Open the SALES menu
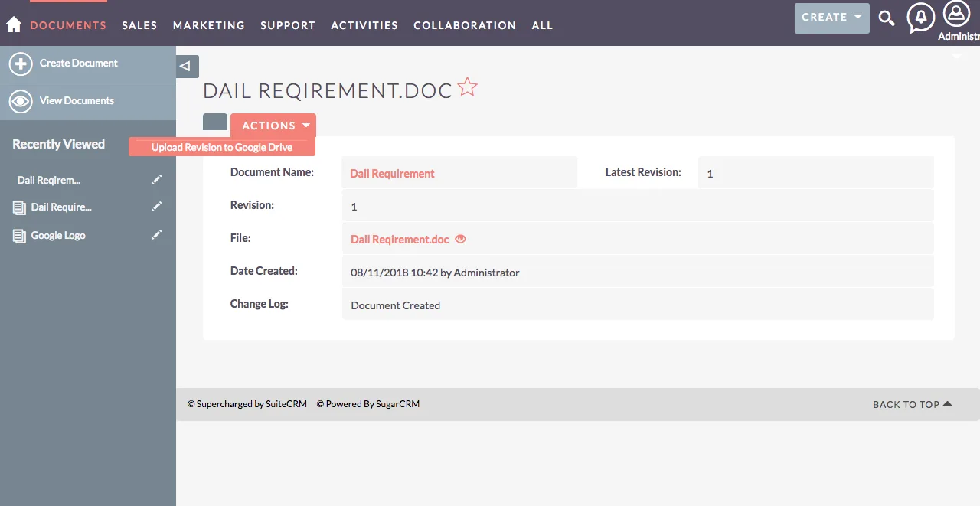 pos(139,25)
